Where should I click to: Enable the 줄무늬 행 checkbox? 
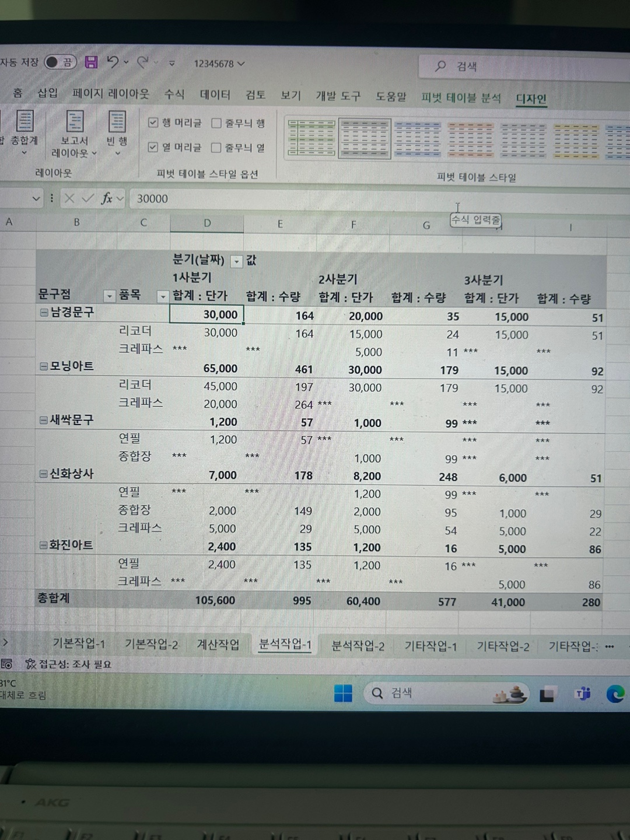tap(216, 123)
